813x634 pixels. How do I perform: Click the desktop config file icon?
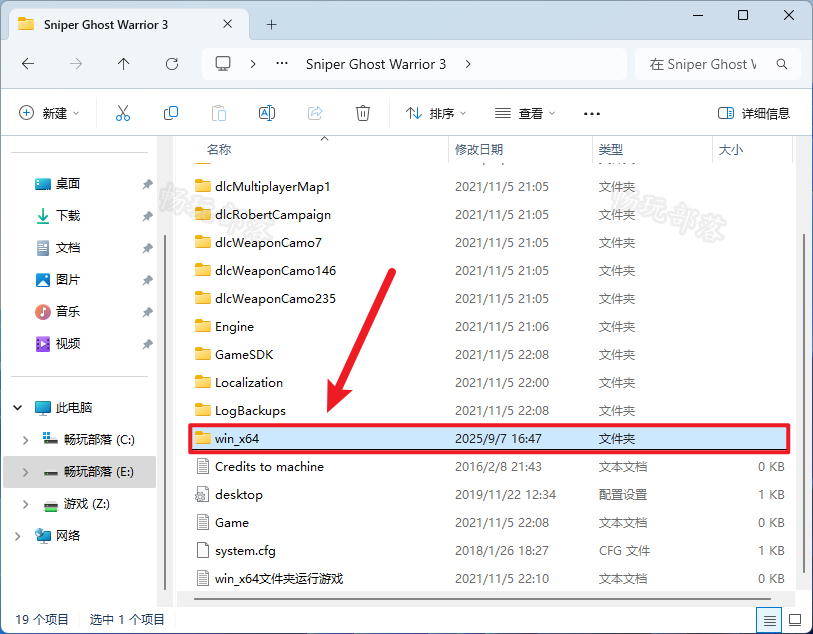(x=202, y=495)
